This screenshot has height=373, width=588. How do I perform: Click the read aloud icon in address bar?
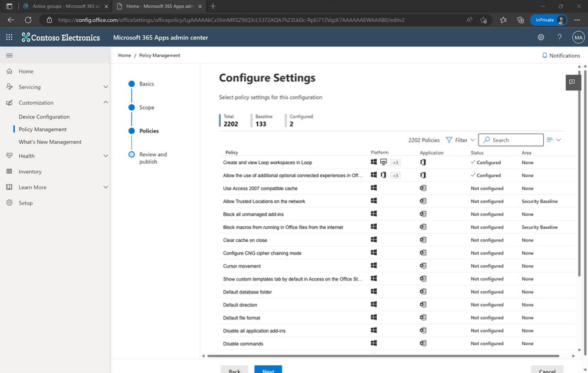coord(469,20)
